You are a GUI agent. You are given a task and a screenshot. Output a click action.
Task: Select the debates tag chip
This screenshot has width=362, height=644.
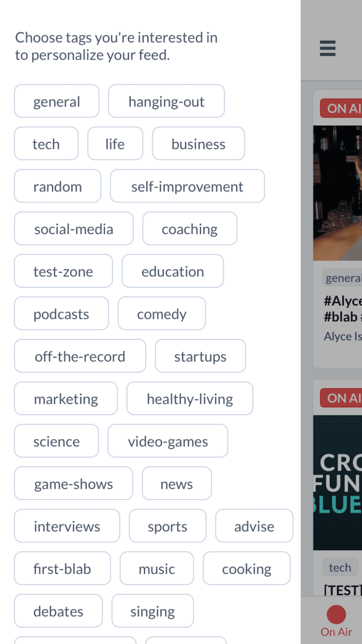(58, 611)
